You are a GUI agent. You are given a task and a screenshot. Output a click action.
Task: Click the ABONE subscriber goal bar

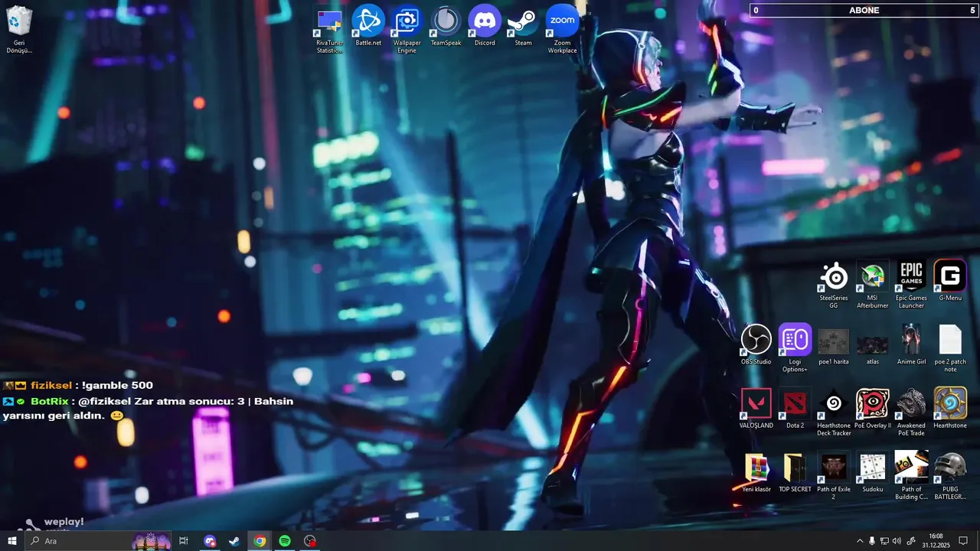coord(864,10)
